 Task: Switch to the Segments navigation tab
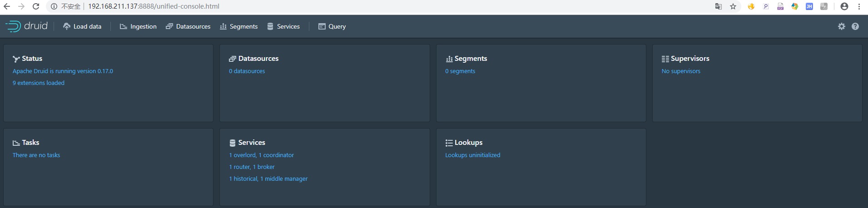click(238, 26)
